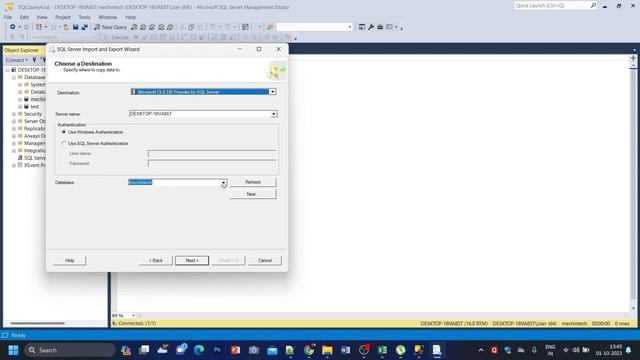Expand the System Databases folder

20,84
